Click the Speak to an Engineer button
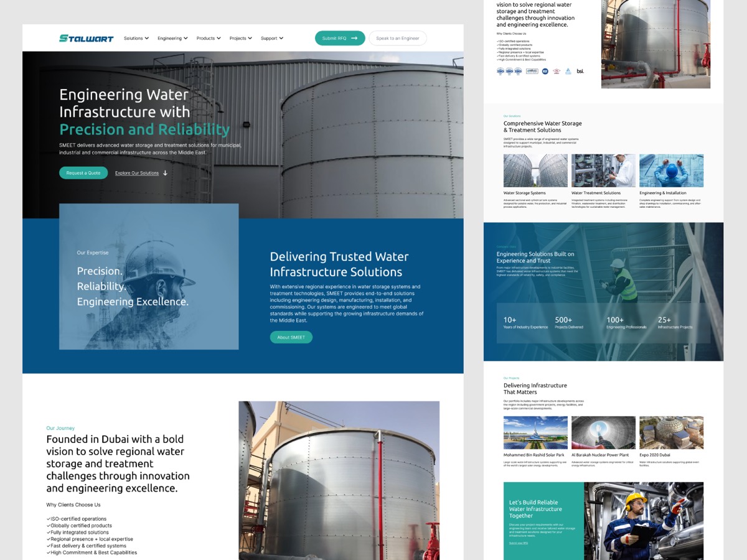Viewport: 747px width, 560px height. pyautogui.click(x=398, y=38)
